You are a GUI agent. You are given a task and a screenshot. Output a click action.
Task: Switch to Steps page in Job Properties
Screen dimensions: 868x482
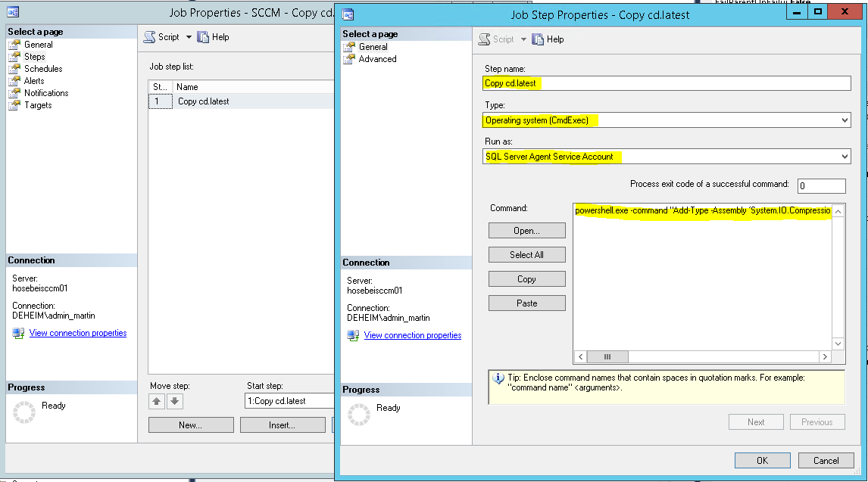(x=34, y=57)
